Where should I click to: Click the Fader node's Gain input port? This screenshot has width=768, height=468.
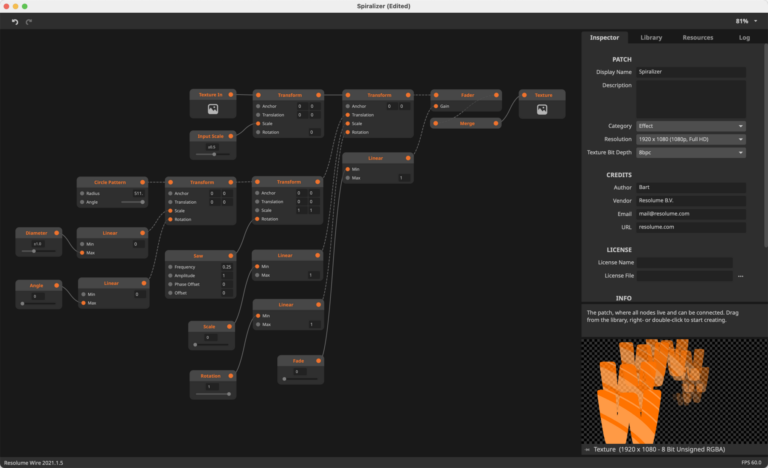(x=435, y=104)
